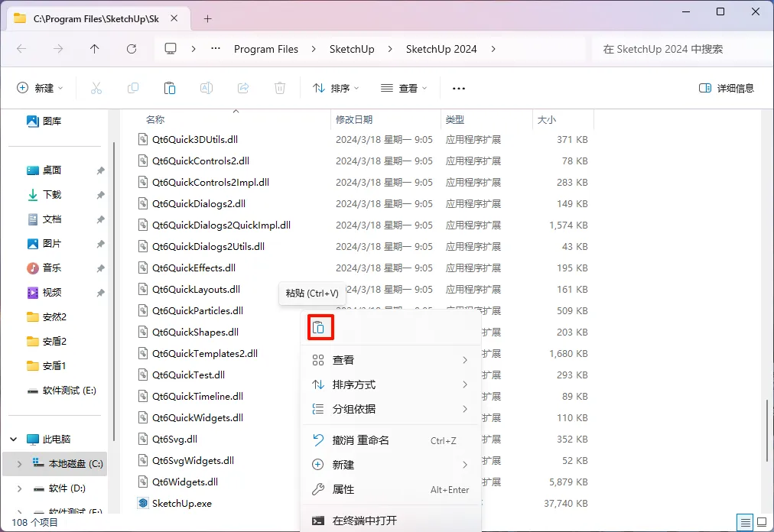Click the SketchUp.exe application icon
Image resolution: width=774 pixels, height=532 pixels.
tap(143, 504)
